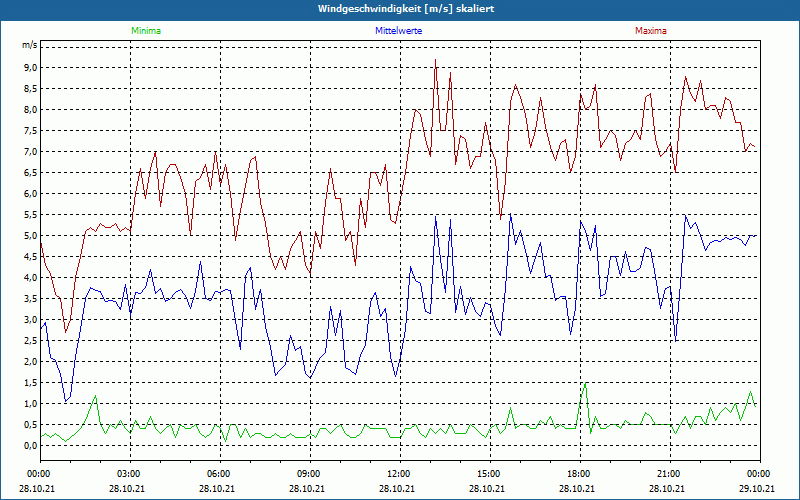Click the 21:00 time label
This screenshot has height=500, width=800.
[670, 474]
